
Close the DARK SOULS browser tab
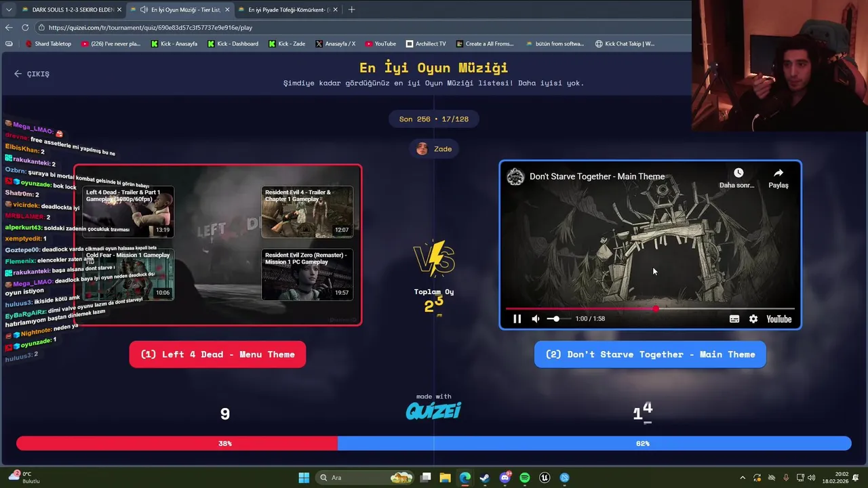[x=119, y=9]
